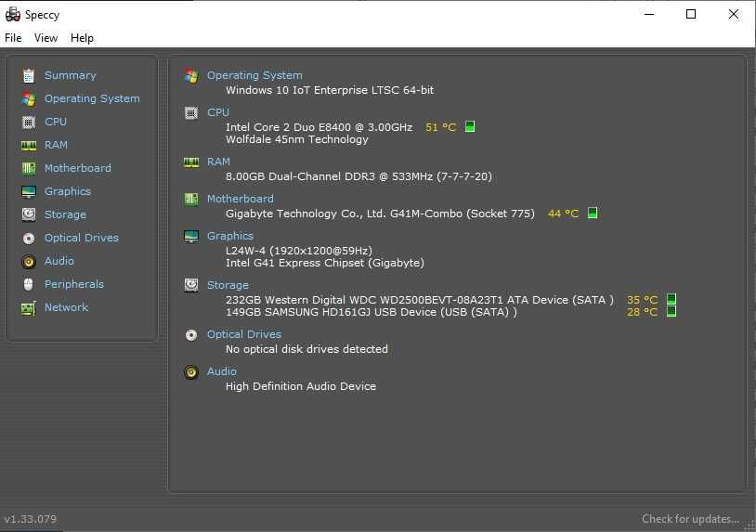Click the 28 °C drive temperature value
Image resolution: width=756 pixels, height=532 pixels.
[642, 312]
